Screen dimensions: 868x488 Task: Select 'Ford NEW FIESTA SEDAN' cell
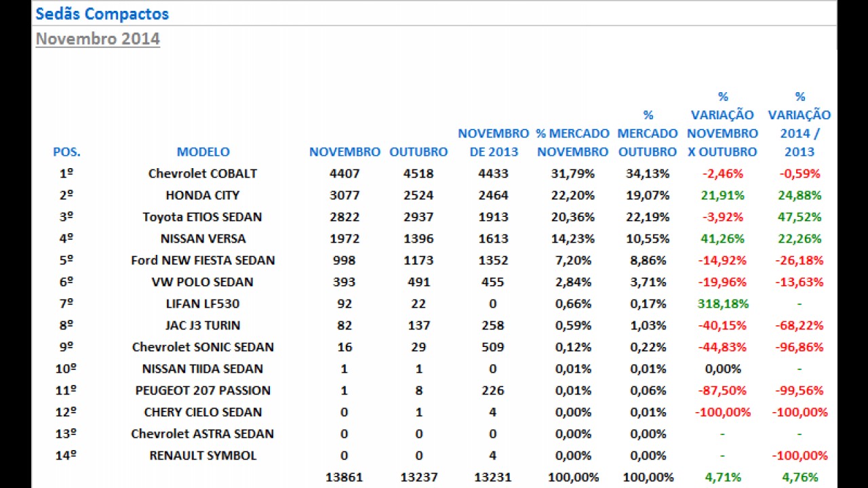point(203,260)
